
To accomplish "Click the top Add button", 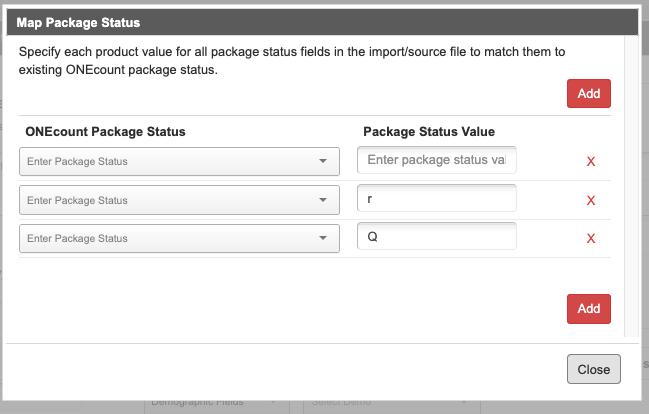I will [x=589, y=94].
